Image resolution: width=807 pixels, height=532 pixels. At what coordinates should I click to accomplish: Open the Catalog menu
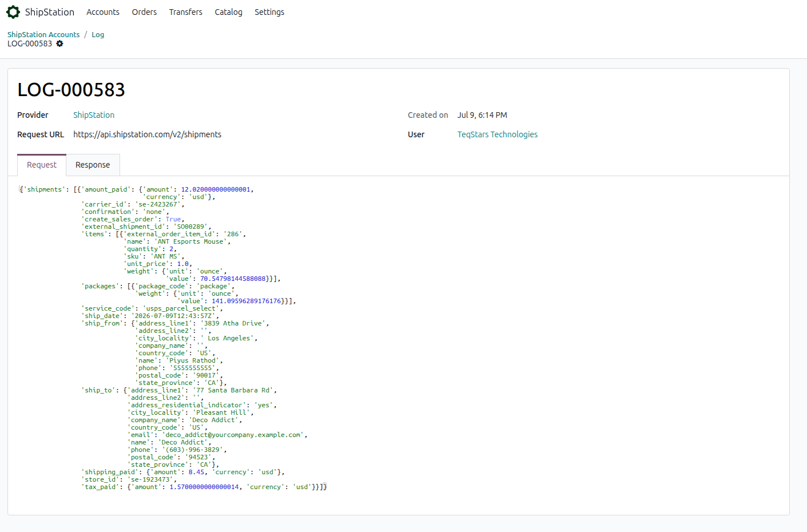tap(229, 12)
